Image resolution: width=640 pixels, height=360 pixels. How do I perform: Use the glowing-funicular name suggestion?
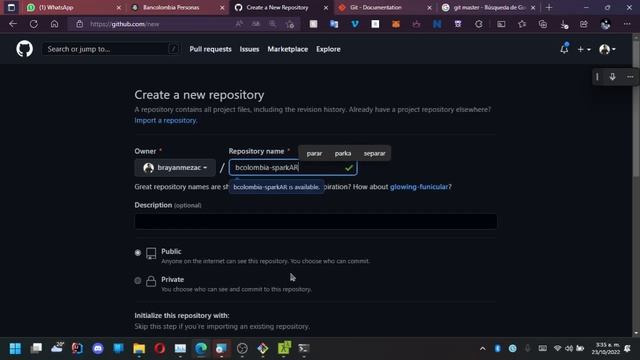pos(419,187)
